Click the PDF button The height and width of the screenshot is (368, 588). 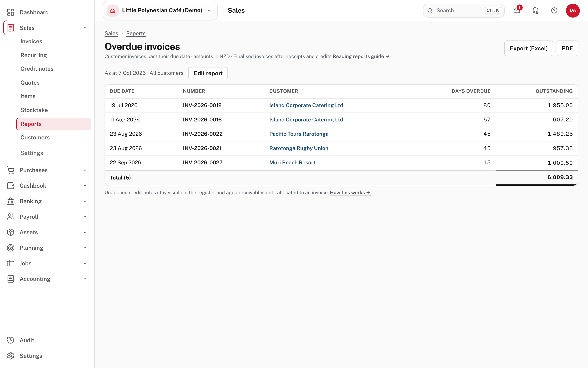(x=567, y=48)
